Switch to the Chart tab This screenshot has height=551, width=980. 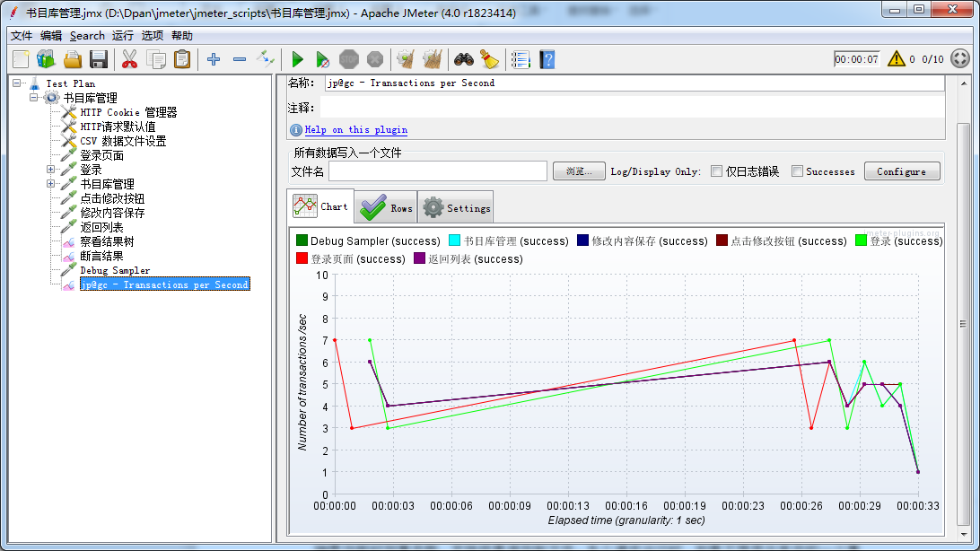point(320,206)
